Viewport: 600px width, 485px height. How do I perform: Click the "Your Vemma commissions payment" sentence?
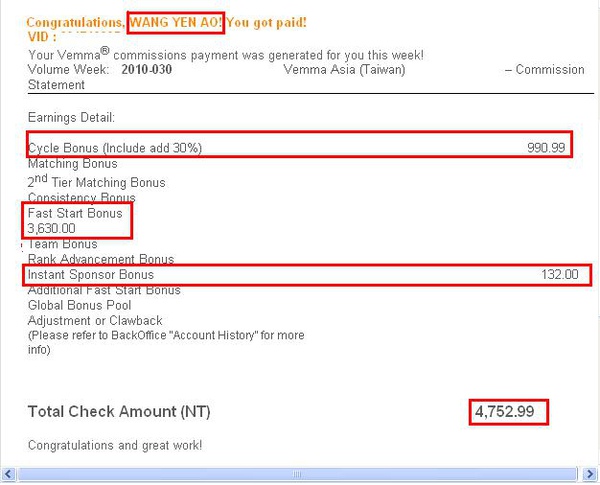click(x=226, y=54)
